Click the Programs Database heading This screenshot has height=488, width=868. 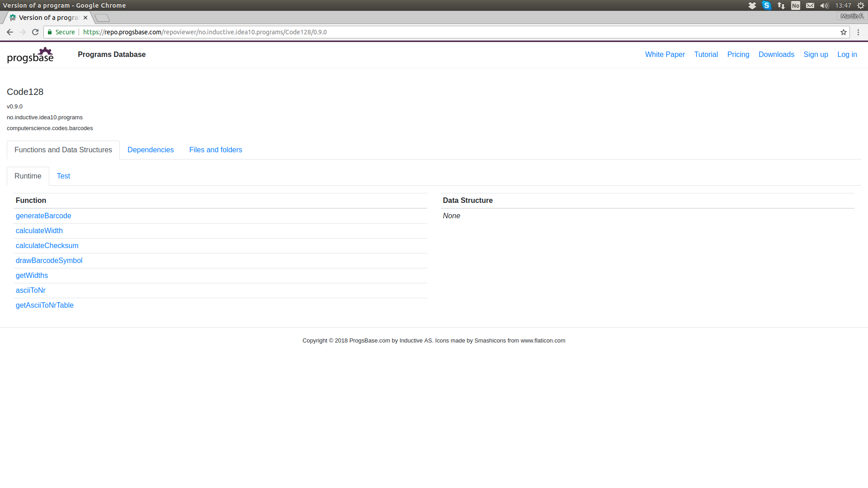112,54
